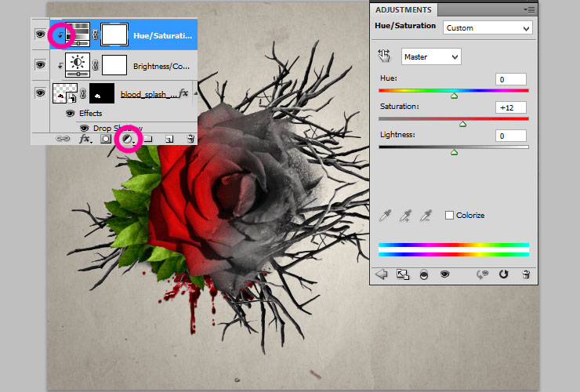Open the Master channel dropdown
This screenshot has width=580, height=392.
tap(431, 56)
